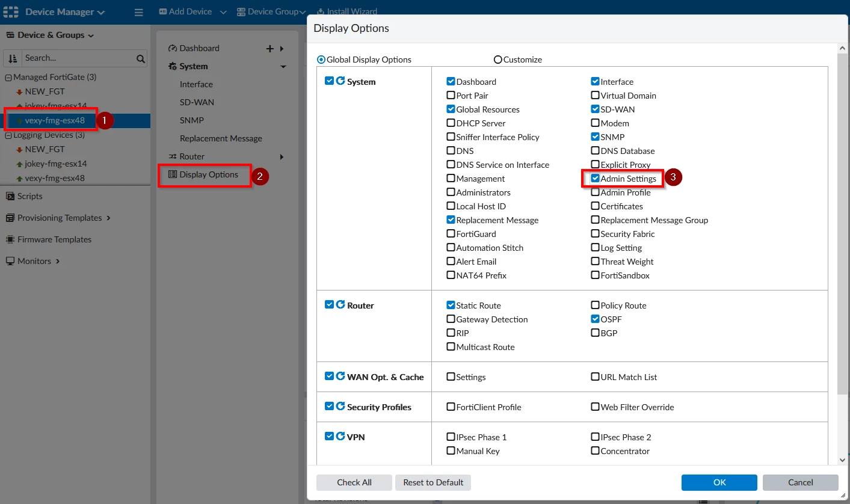Expand the Router submenu arrow
This screenshot has height=504, width=850.
coord(282,157)
